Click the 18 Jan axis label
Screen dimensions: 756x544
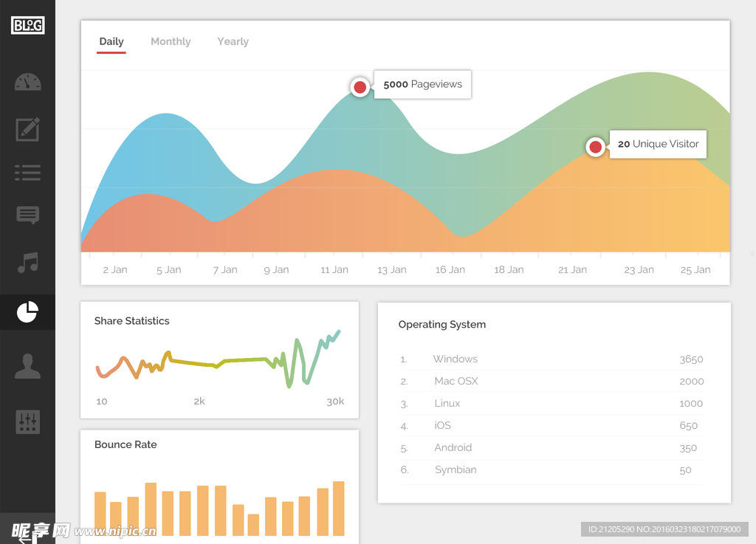pos(509,270)
